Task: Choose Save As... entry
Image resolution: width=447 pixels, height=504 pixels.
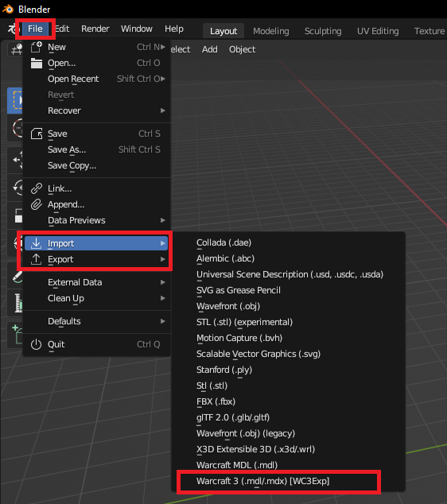Action: 96,149
